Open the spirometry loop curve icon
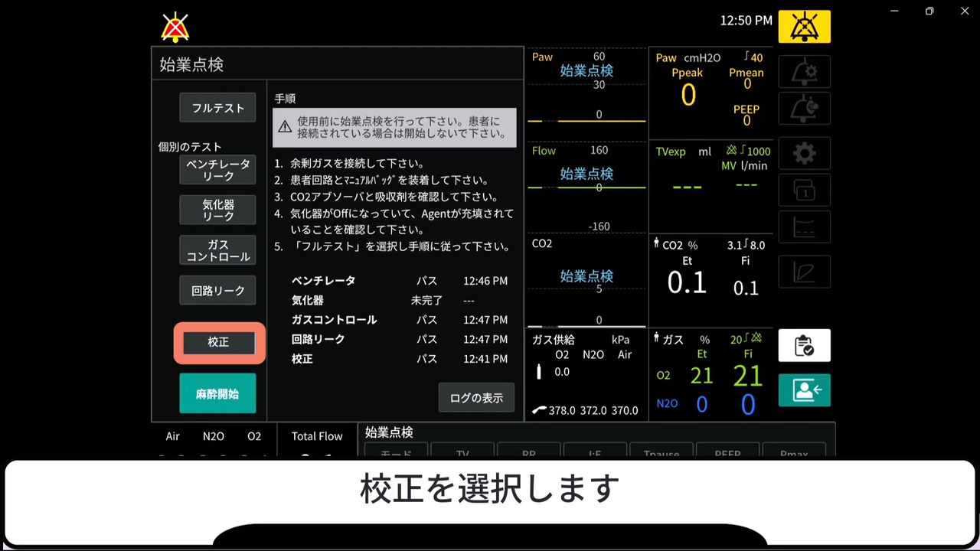Viewport: 980px width, 551px height. click(804, 272)
